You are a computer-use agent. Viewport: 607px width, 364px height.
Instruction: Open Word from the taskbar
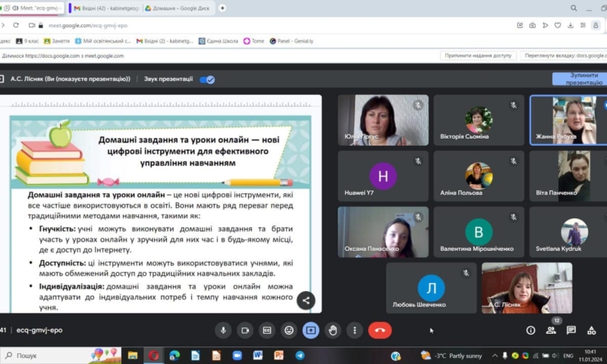[258, 356]
